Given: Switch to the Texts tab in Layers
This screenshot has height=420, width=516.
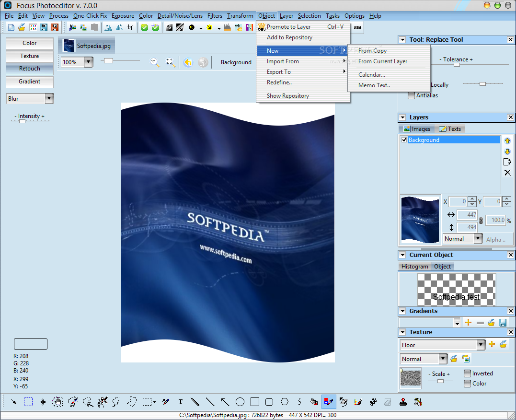Looking at the screenshot, I should coord(450,129).
